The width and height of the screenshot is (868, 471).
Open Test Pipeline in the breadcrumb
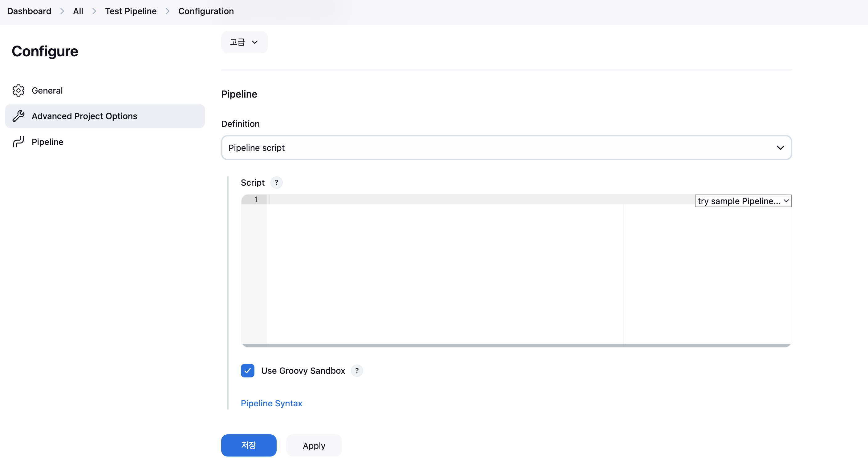coord(131,11)
